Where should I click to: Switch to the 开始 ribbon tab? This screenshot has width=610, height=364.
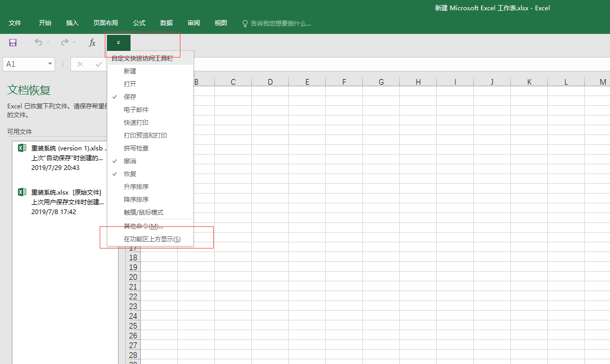[x=45, y=23]
